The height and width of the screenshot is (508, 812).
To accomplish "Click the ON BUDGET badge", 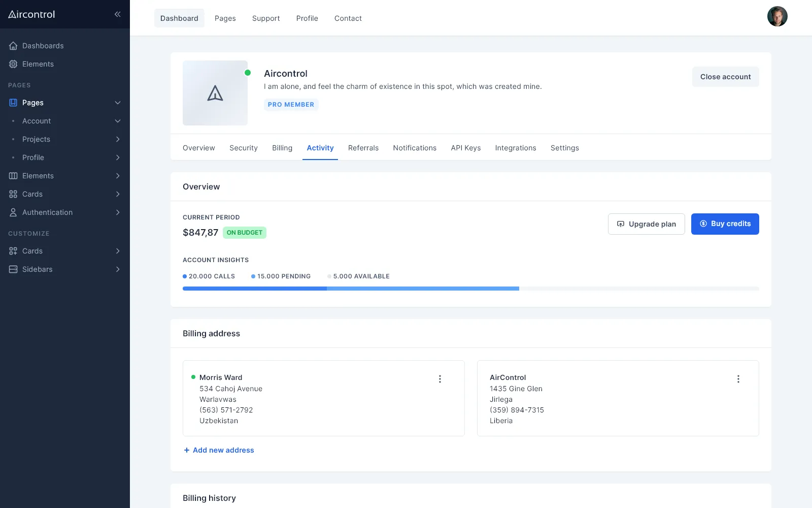I will 245,233.
